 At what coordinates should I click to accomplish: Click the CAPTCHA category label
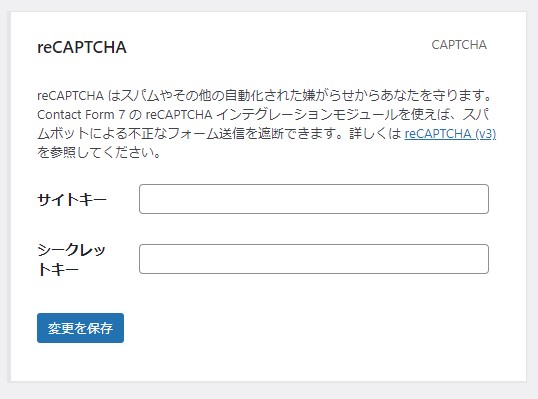(459, 45)
